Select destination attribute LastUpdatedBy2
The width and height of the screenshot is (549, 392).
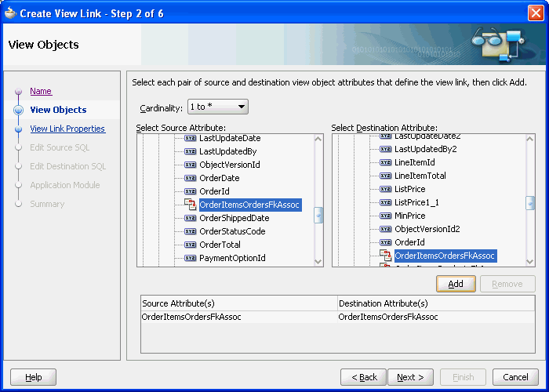425,149
